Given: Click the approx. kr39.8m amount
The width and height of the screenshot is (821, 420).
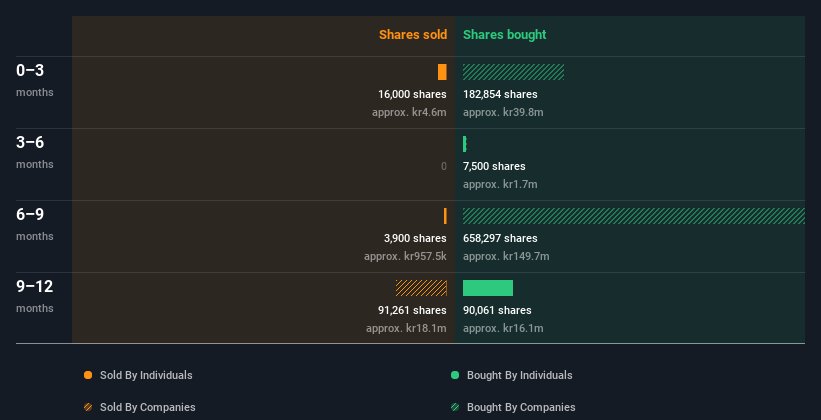Looking at the screenshot, I should coord(503,113).
